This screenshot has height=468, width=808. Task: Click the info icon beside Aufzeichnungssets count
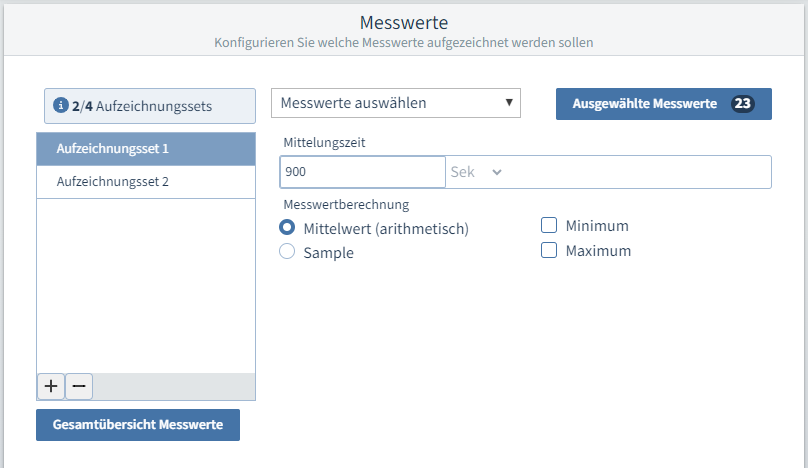point(61,105)
